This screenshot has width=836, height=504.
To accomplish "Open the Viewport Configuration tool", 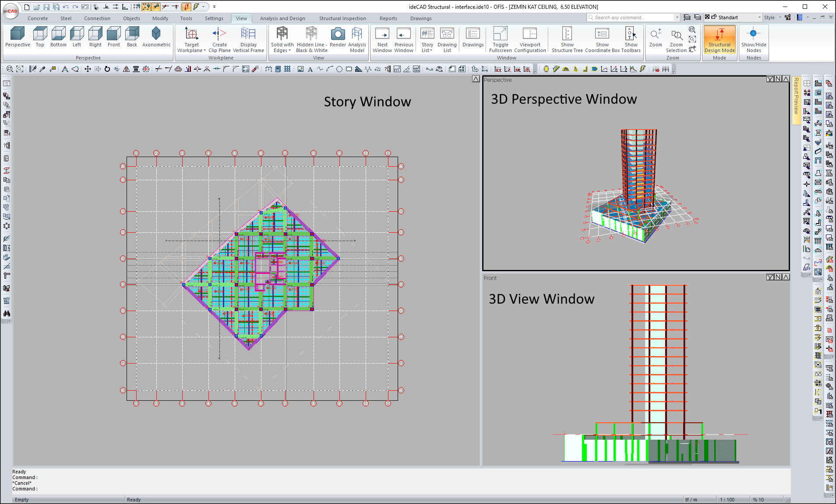I will [x=530, y=34].
